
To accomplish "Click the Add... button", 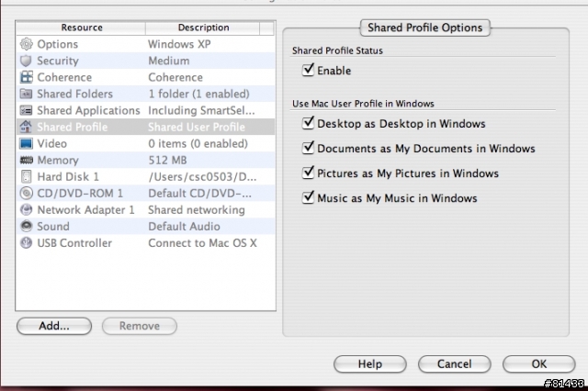I will (54, 326).
